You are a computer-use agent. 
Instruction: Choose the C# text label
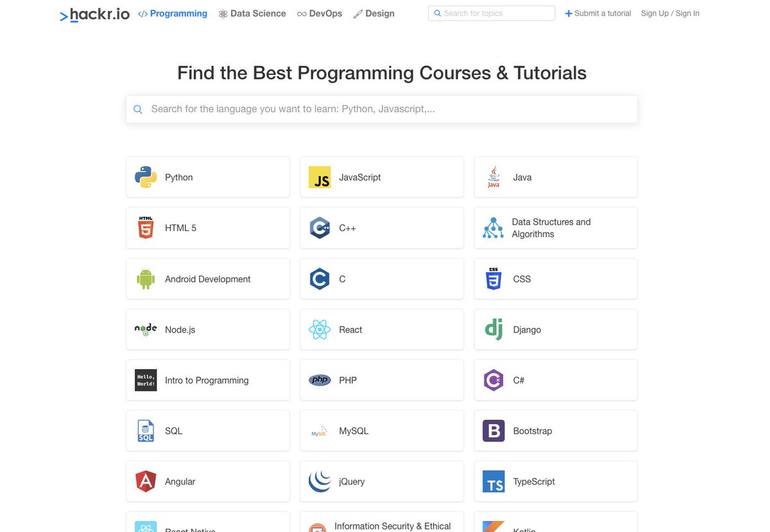(519, 380)
